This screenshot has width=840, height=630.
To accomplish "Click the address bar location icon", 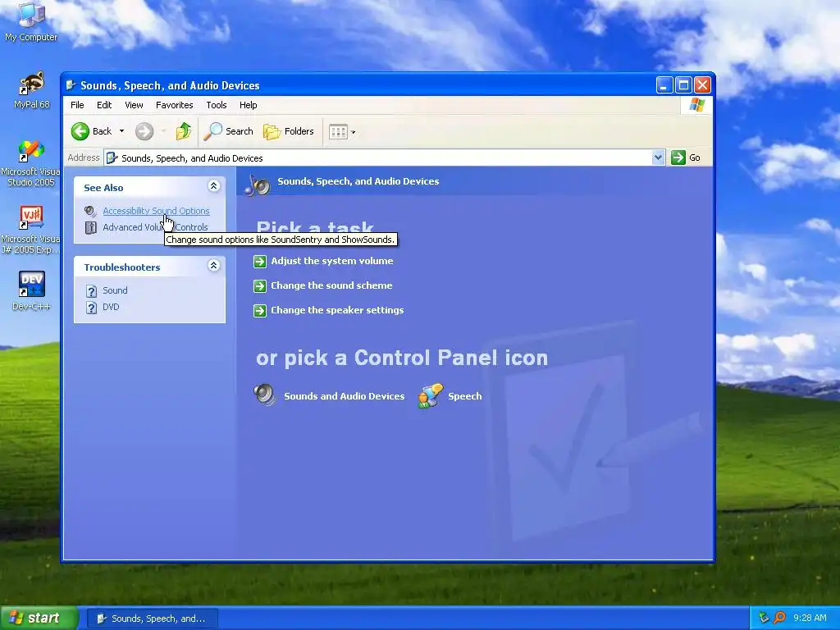I will (112, 158).
